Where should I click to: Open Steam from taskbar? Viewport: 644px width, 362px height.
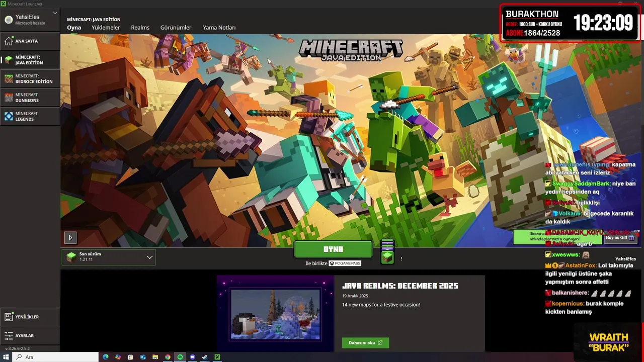click(x=205, y=357)
